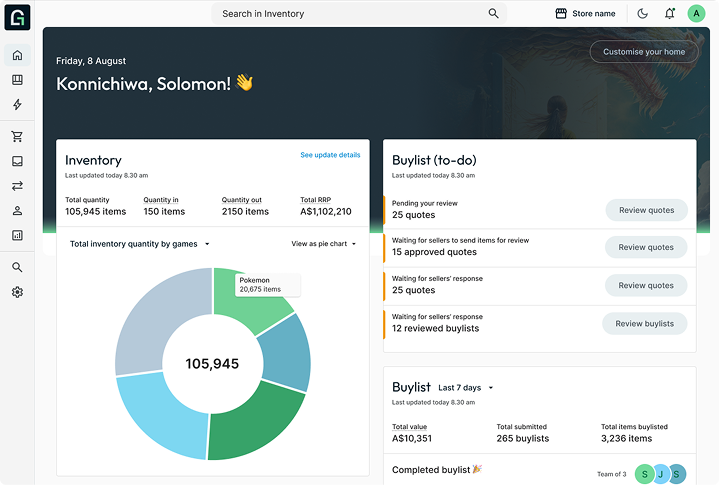Viewport: 719px width, 485px height.
Task: Select the transfer arrows sidebar icon
Action: (x=17, y=186)
